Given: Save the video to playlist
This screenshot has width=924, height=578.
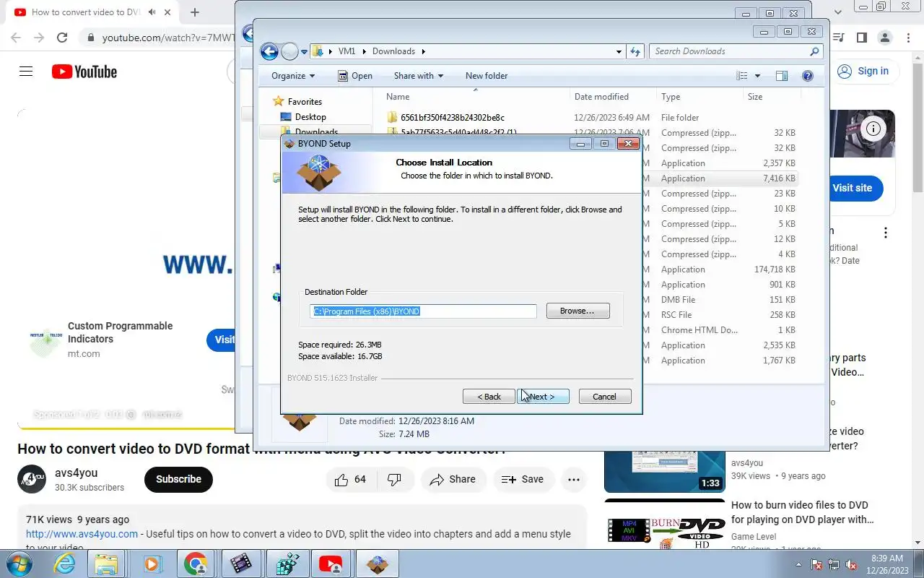Looking at the screenshot, I should click(x=523, y=479).
